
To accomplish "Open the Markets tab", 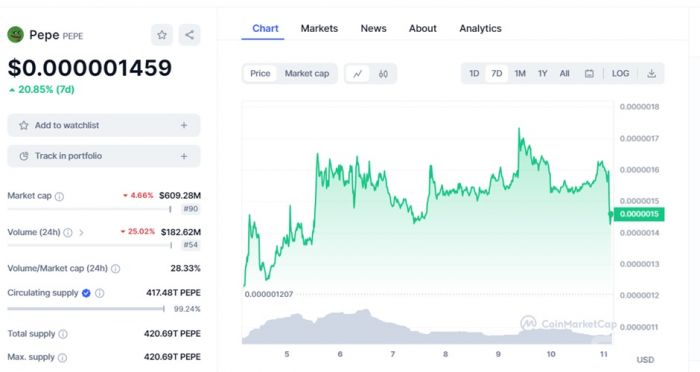I will 319,29.
